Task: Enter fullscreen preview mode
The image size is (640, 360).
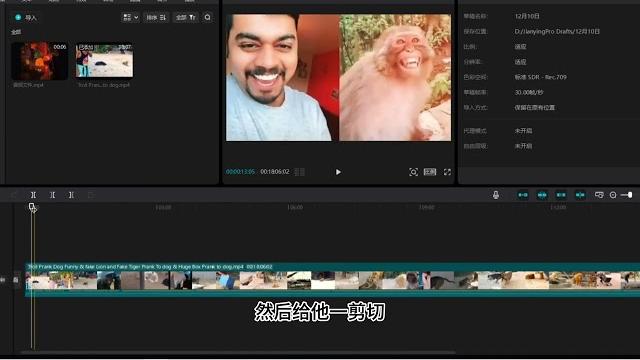Action: pyautogui.click(x=447, y=172)
